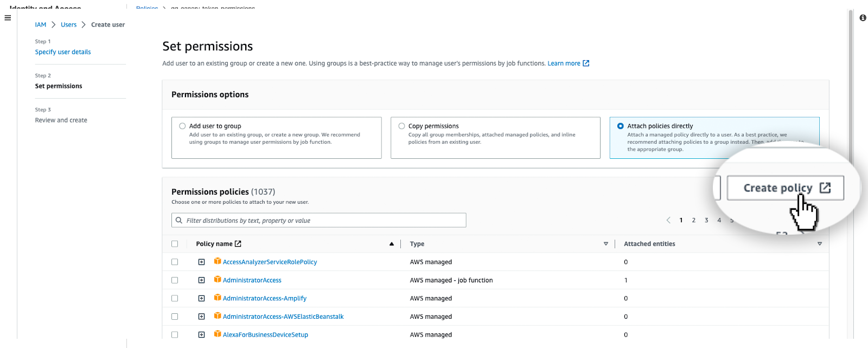Viewport: 868px width, 348px height.
Task: Open AccessAnalyzerServiceRolePolicy policy link
Action: click(x=270, y=262)
